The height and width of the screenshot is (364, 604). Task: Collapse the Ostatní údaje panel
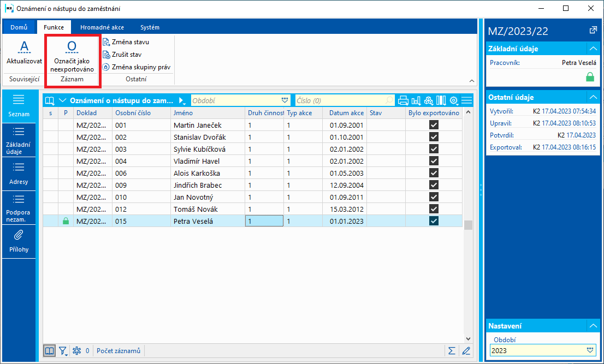pos(593,97)
